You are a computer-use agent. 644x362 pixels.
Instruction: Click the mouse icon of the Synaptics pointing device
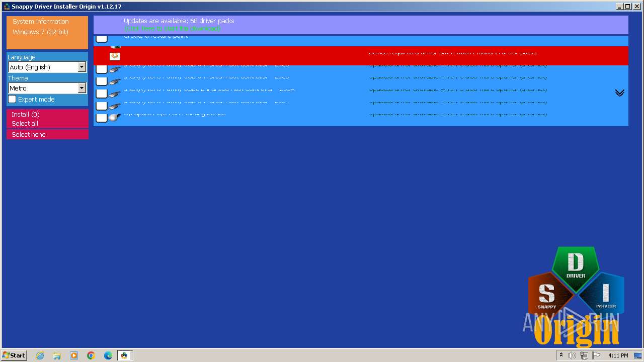click(x=115, y=118)
